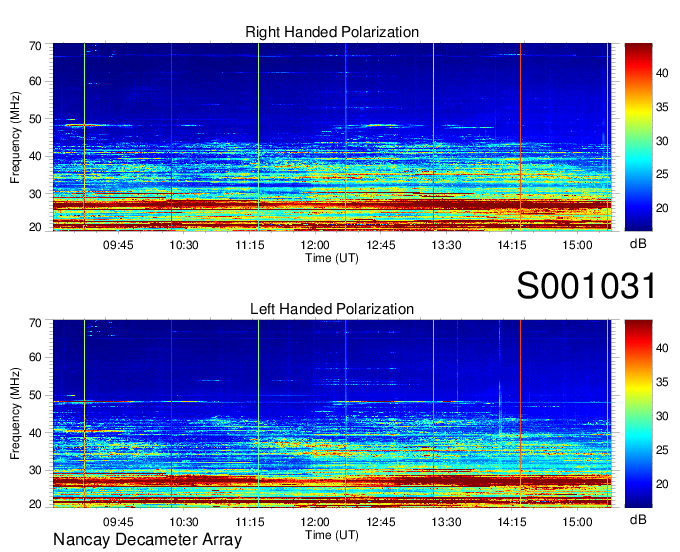Click the '14:15' tick on upper plot

tap(512, 245)
